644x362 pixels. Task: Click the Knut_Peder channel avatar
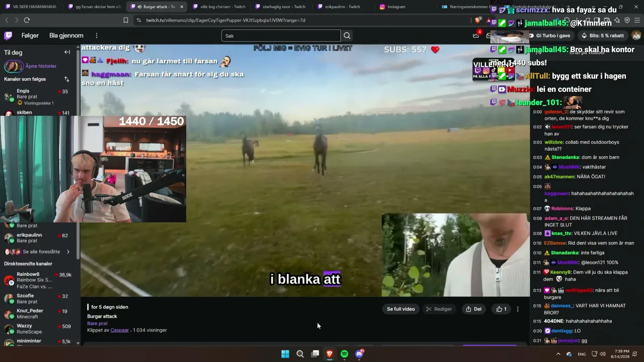[9, 314]
